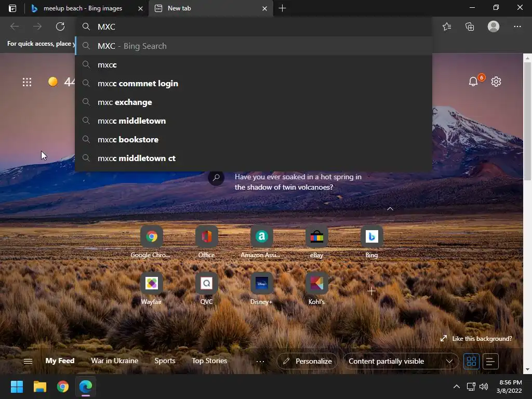Screen dimensions: 532x399
Task: Switch to meelup beach Bing images tab
Action: [x=82, y=8]
